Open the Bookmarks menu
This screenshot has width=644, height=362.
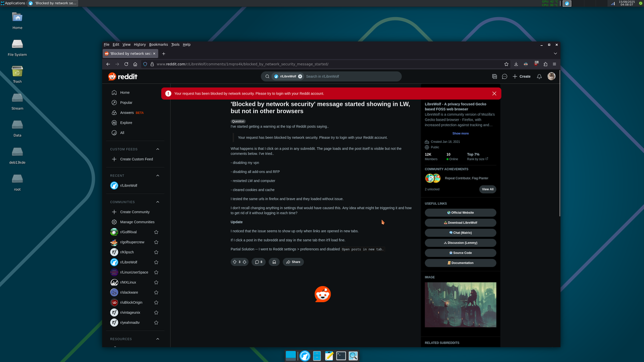point(158,44)
